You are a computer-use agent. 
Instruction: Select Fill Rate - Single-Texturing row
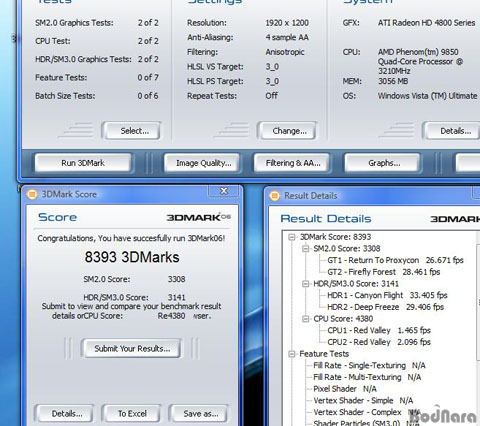click(370, 365)
